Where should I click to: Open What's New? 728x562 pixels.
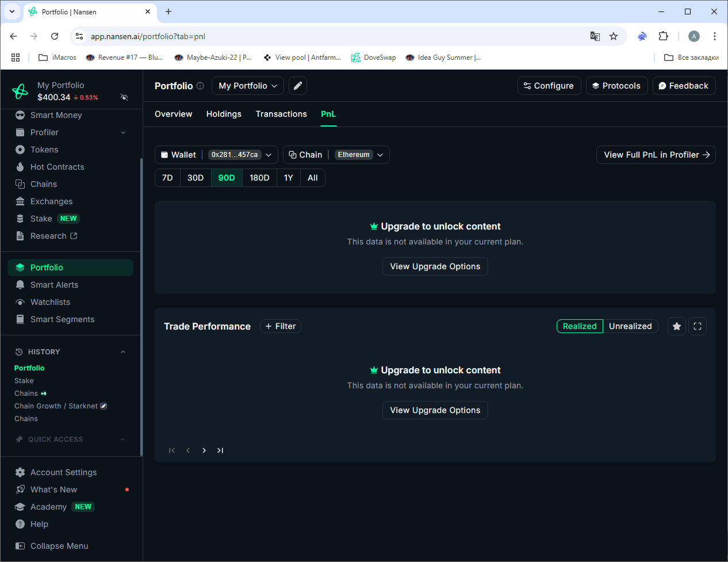(x=53, y=490)
